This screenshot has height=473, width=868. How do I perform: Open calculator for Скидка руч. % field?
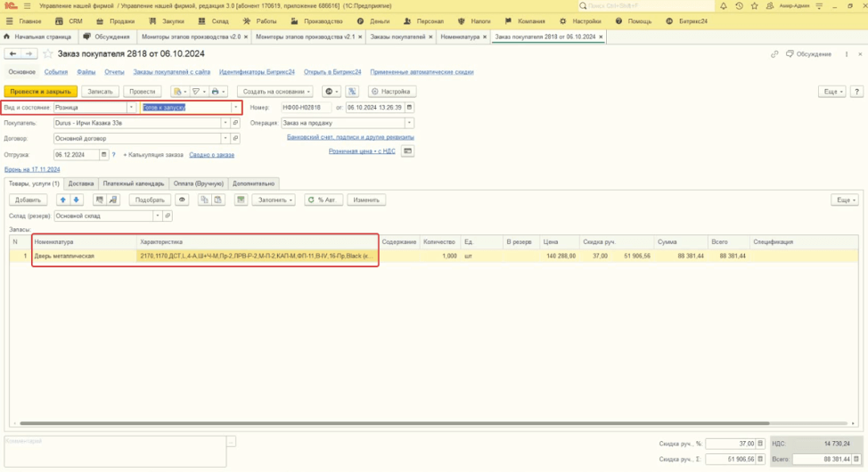[760, 444]
